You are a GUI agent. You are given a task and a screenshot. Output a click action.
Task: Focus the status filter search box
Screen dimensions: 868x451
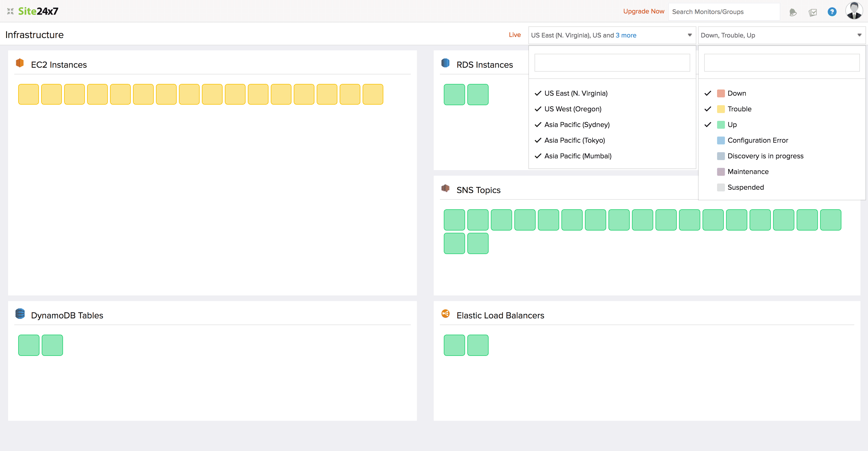781,63
